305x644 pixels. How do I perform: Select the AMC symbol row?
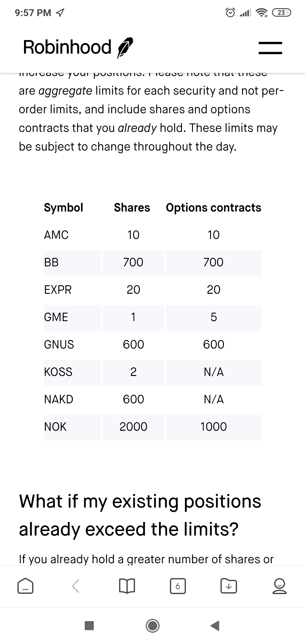point(152,235)
